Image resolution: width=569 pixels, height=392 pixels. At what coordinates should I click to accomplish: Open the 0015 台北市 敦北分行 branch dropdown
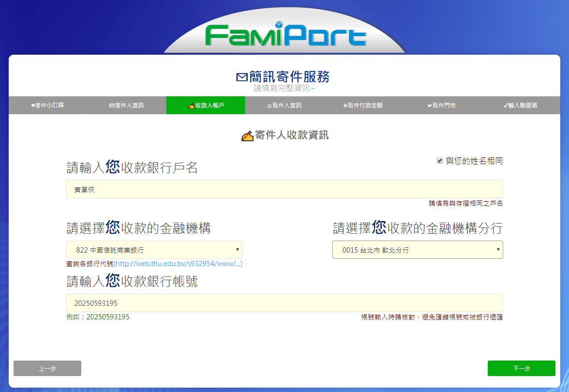point(418,250)
